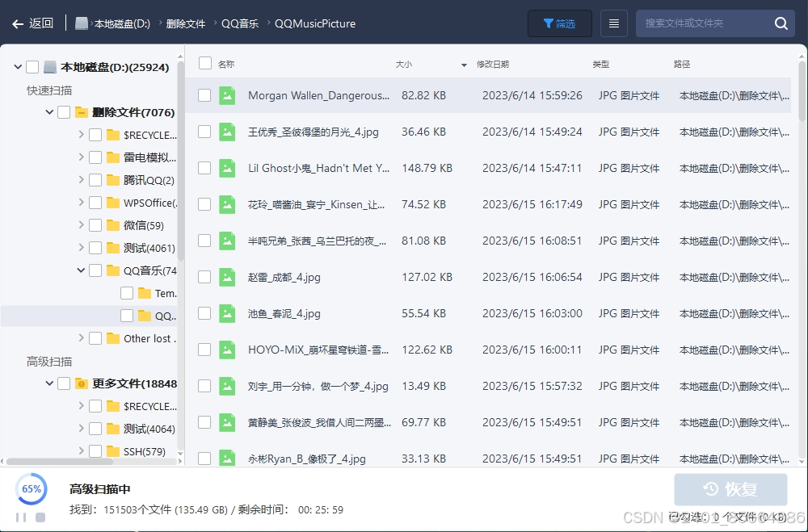Click image icon of Morgan Wallen file
The image size is (808, 532).
tap(227, 95)
